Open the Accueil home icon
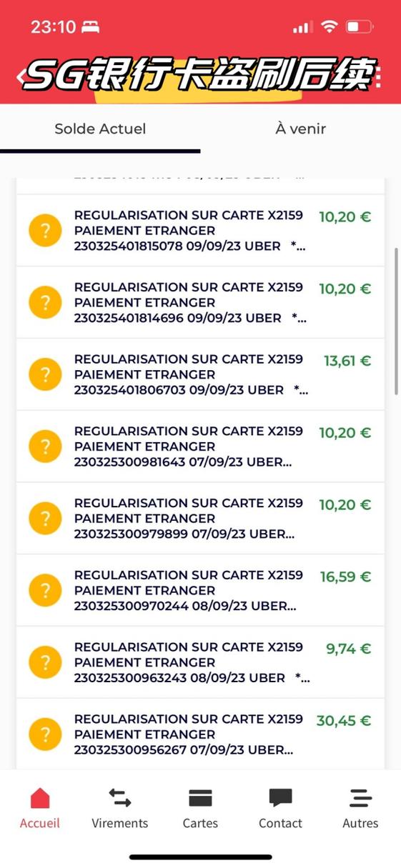 coord(40,799)
